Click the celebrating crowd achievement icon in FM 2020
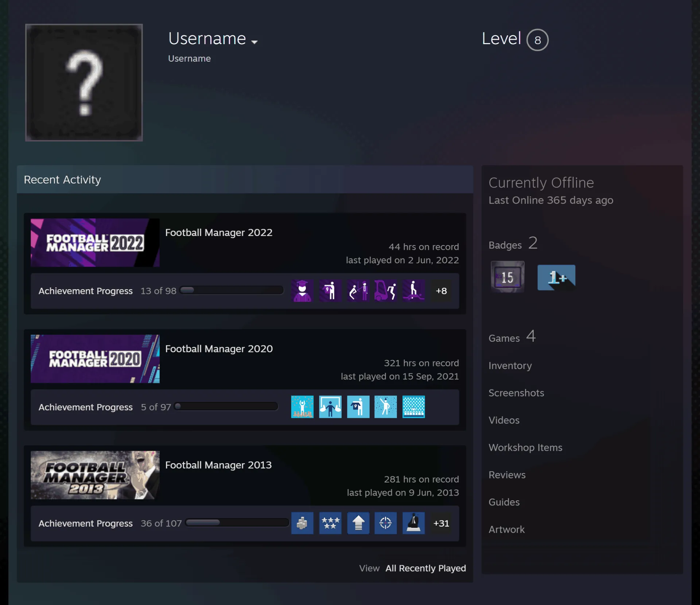Viewport: 700px width, 605px height. coord(302,407)
